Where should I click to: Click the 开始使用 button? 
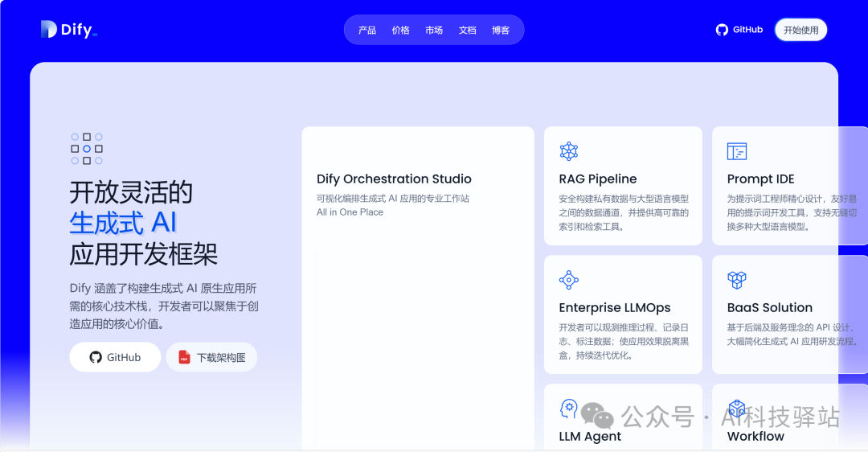(x=801, y=30)
